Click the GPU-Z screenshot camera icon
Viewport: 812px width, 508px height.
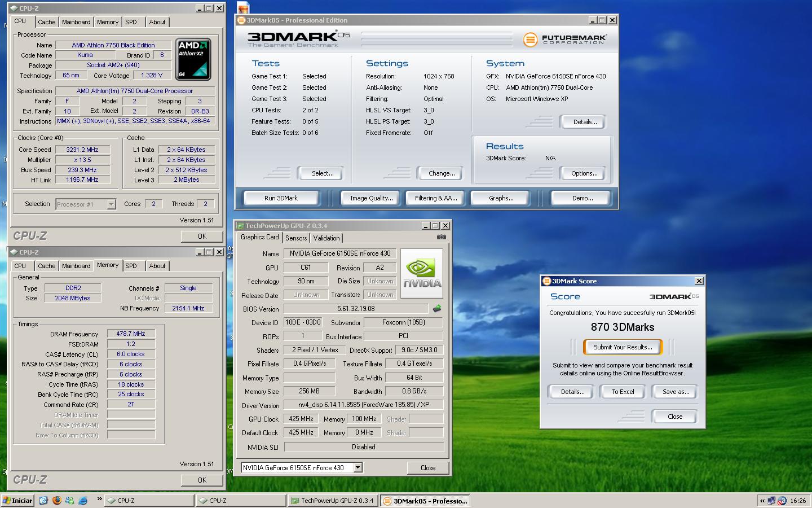coord(442,237)
